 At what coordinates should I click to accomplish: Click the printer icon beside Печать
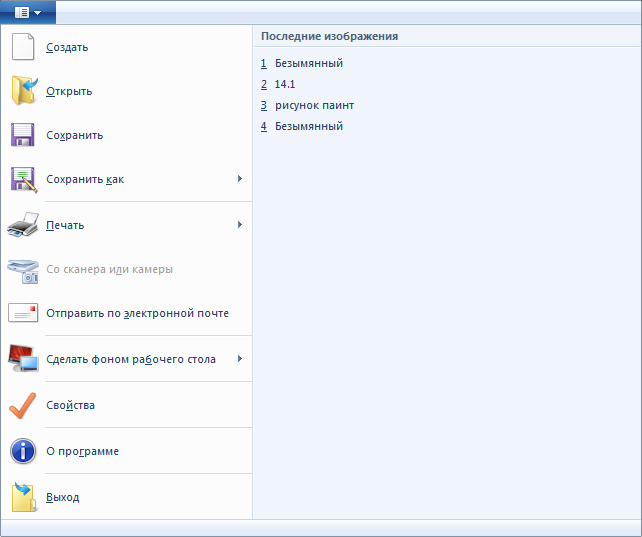[x=23, y=225]
